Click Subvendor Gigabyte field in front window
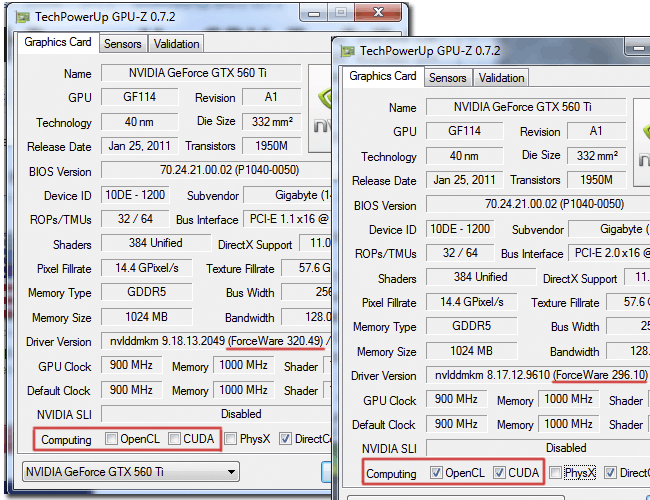 (609, 229)
